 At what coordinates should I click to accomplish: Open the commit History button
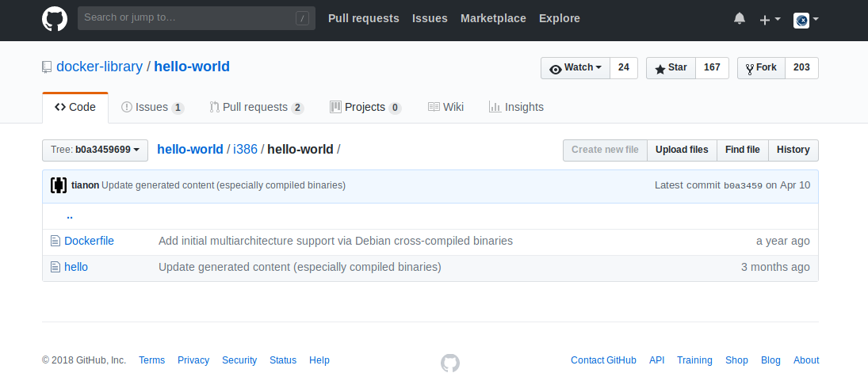click(793, 150)
